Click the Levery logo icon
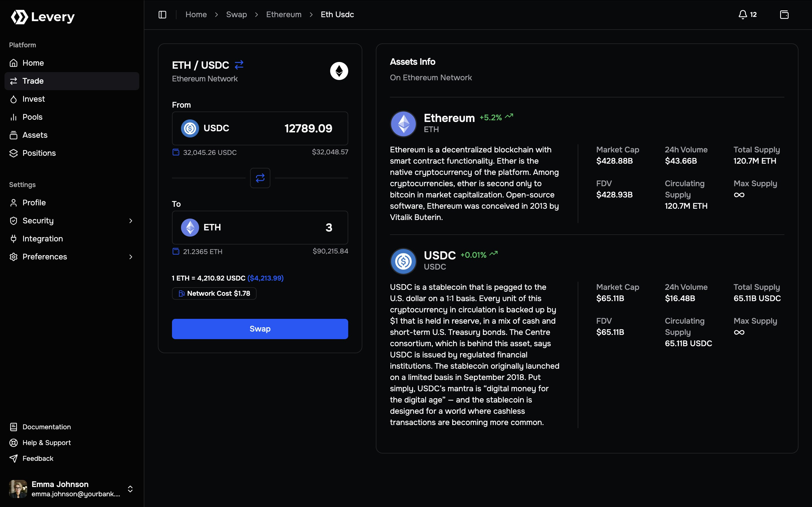Image resolution: width=812 pixels, height=507 pixels. pos(19,17)
